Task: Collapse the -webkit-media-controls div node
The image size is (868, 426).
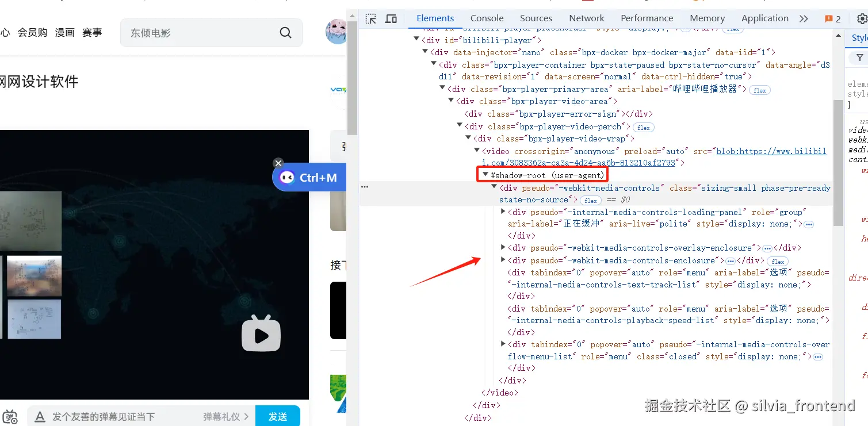Action: pos(494,187)
